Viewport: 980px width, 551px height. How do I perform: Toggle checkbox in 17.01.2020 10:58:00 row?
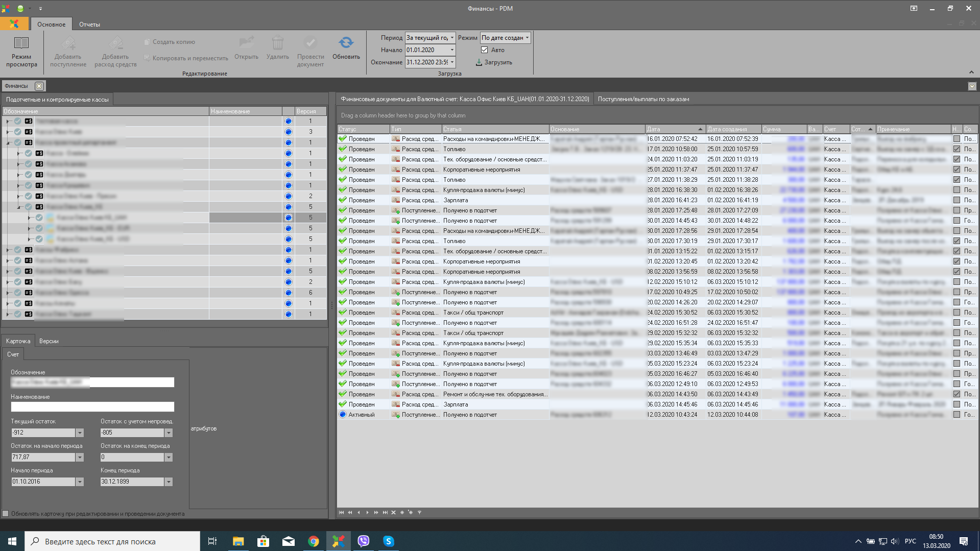coord(957,149)
